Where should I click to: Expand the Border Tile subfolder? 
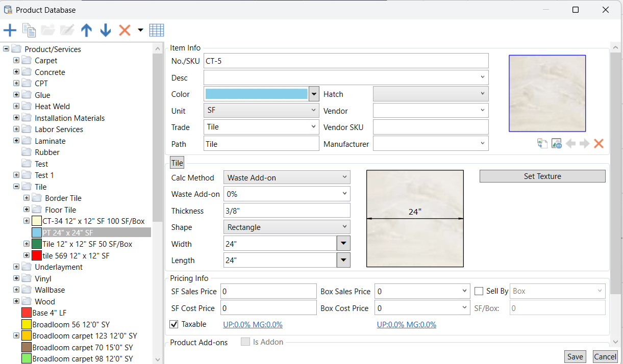pos(27,198)
